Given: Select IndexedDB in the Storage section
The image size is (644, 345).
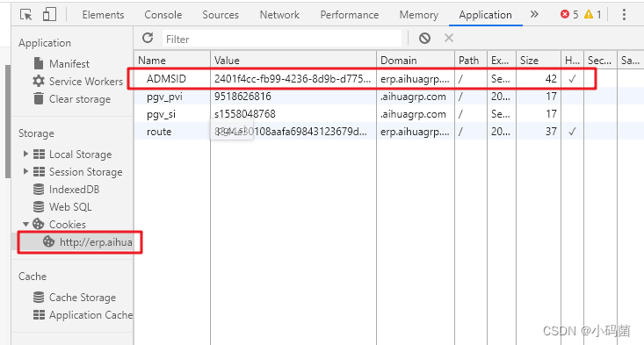Looking at the screenshot, I should tap(74, 189).
